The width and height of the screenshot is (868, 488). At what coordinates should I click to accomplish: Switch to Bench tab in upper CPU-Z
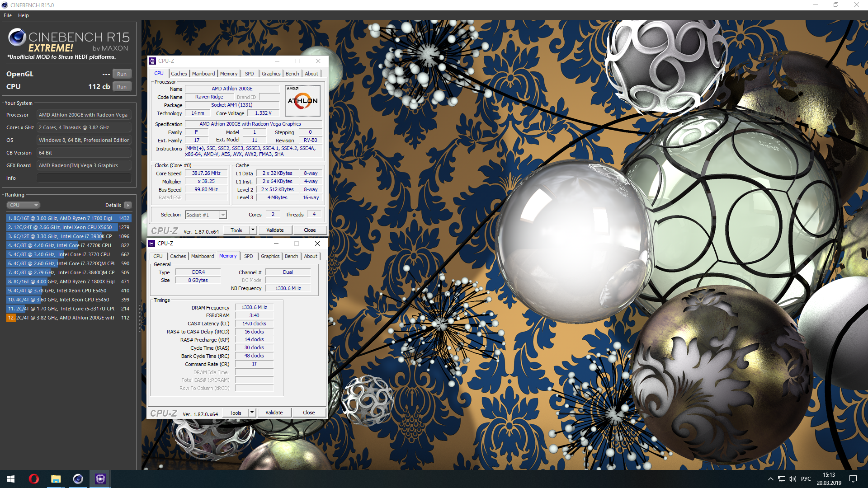click(x=292, y=74)
